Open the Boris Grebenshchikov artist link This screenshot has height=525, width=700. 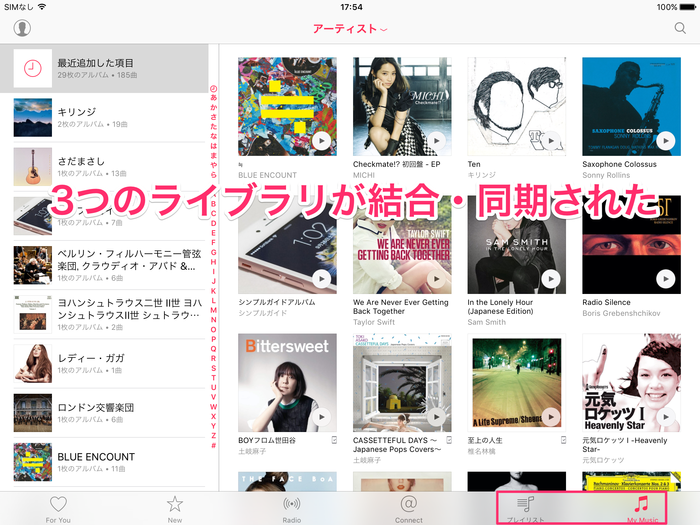pyautogui.click(x=621, y=313)
